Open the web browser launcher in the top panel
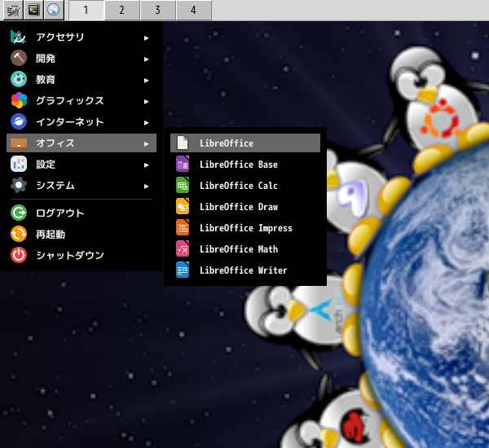The height and width of the screenshot is (448, 489). point(54,10)
